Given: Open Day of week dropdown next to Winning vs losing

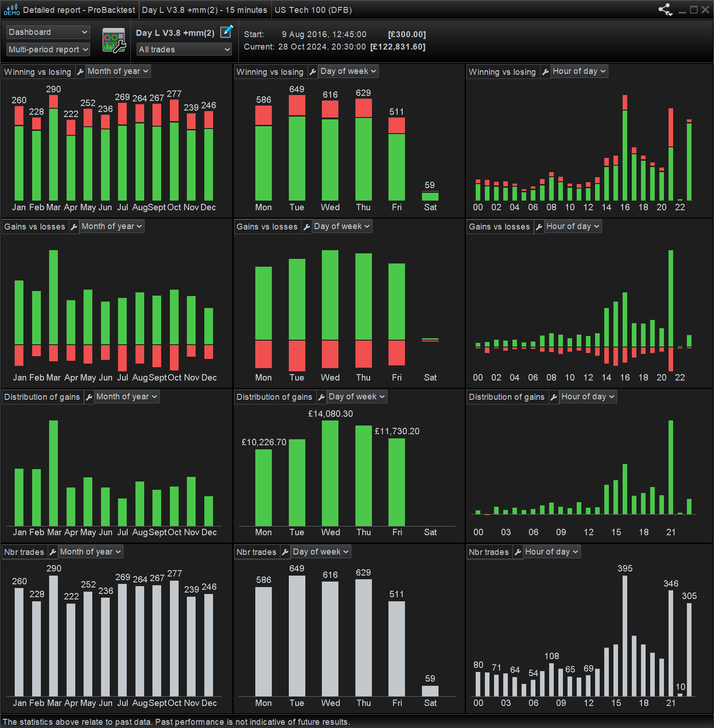Looking at the screenshot, I should 349,71.
